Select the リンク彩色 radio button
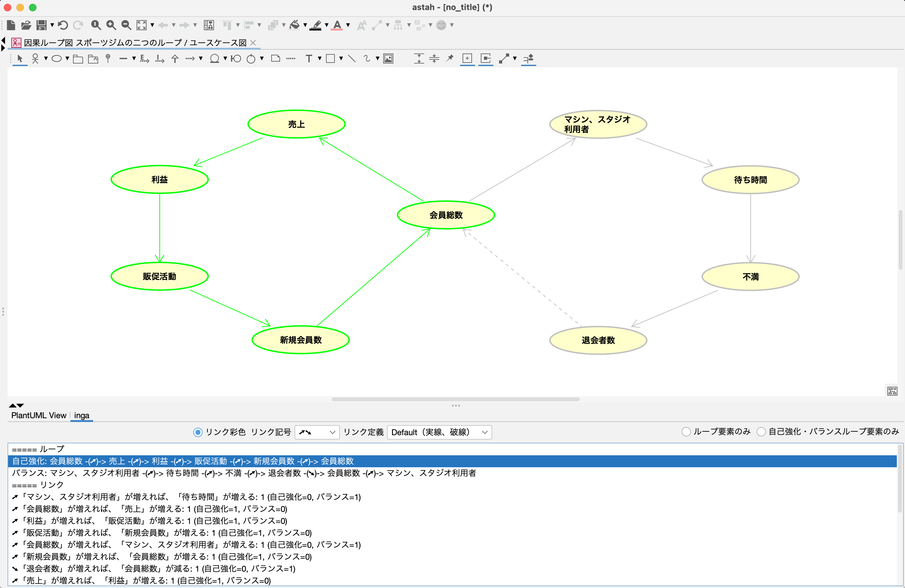 click(198, 432)
